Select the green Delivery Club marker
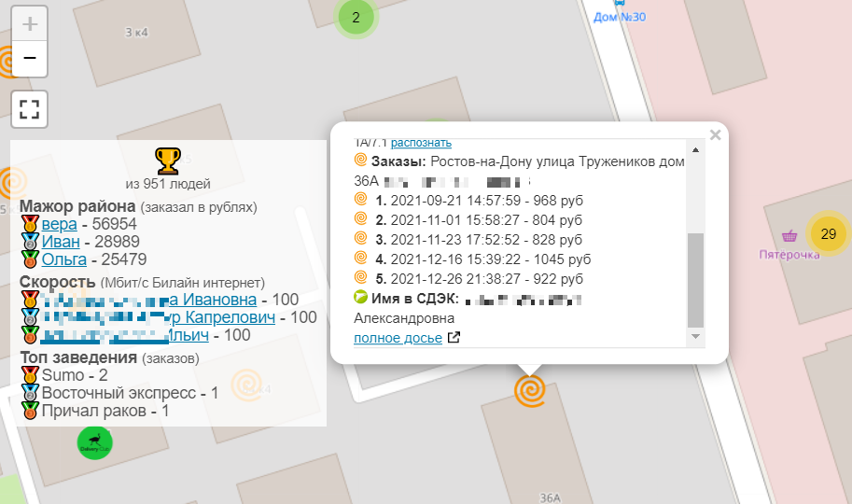This screenshot has height=504, width=852. (x=95, y=442)
